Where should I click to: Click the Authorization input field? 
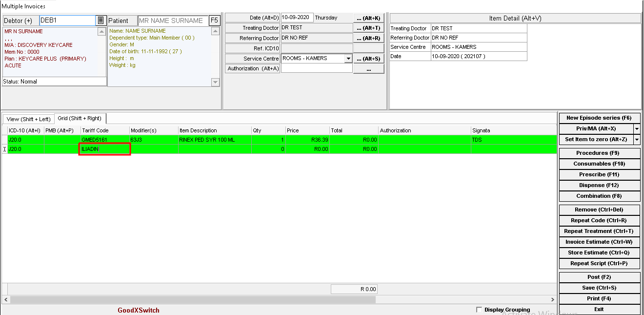pos(317,69)
